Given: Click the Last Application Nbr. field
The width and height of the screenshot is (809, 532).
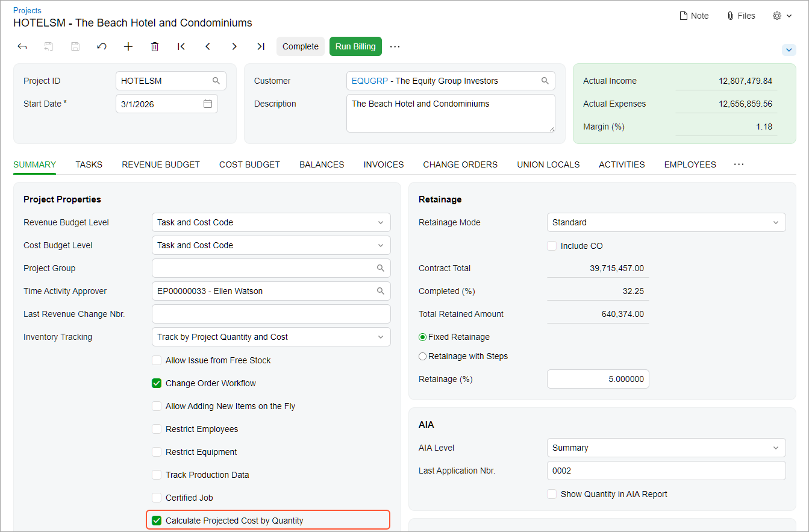Looking at the screenshot, I should click(666, 471).
